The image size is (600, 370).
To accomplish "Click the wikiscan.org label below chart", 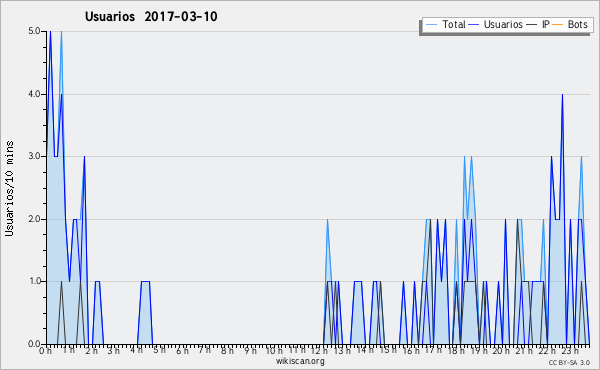I will tap(300, 361).
